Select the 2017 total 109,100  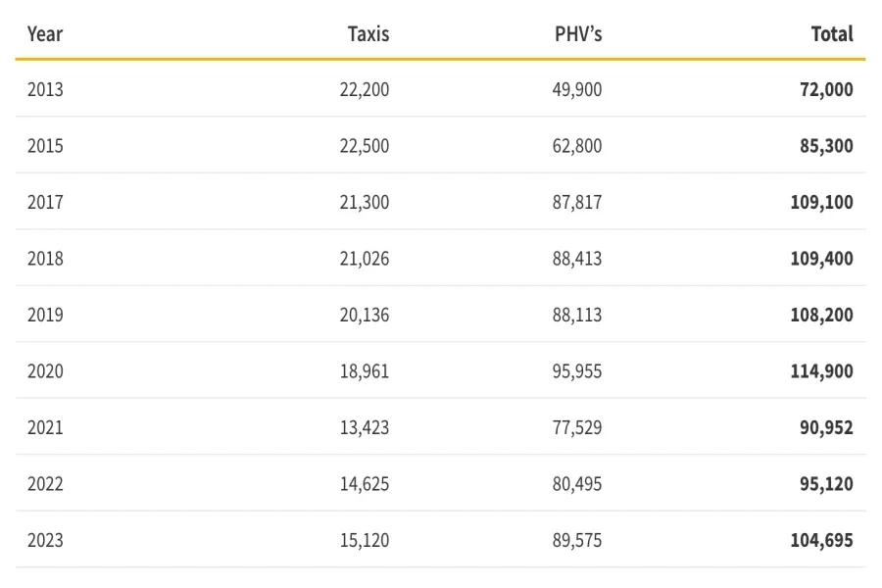821,203
